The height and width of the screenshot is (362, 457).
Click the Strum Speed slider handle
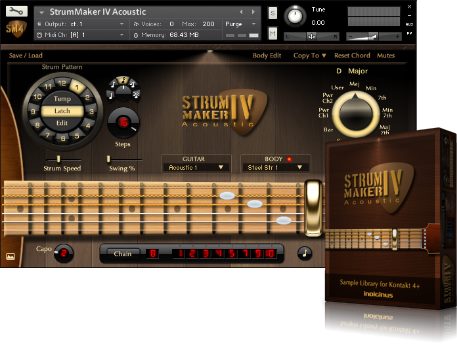(x=58, y=159)
